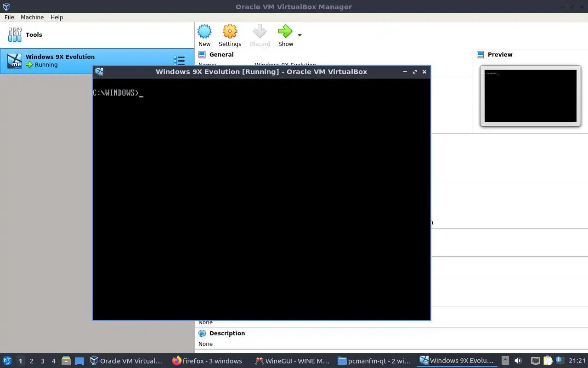588x368 pixels.
Task: Click the Description section header
Action: (227, 333)
